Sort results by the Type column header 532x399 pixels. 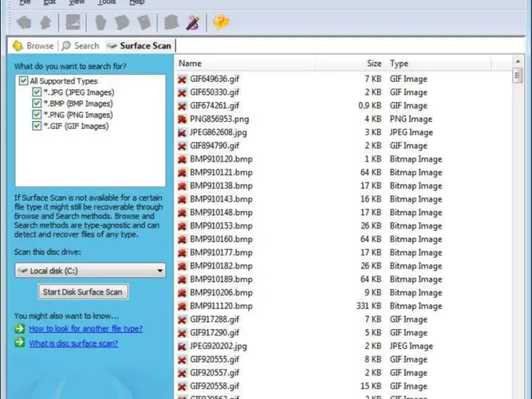tap(439, 63)
